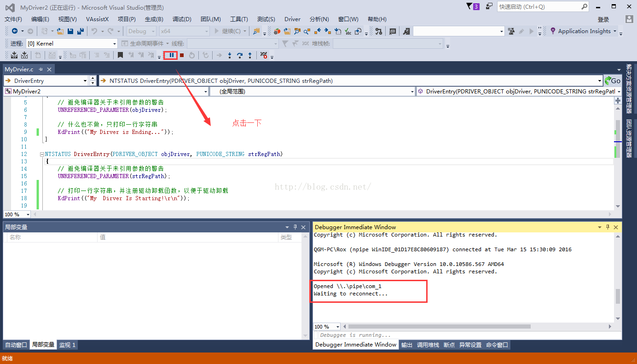Open the Application Insights dropdown
Viewport: 637px width, 364px height.
(x=614, y=31)
